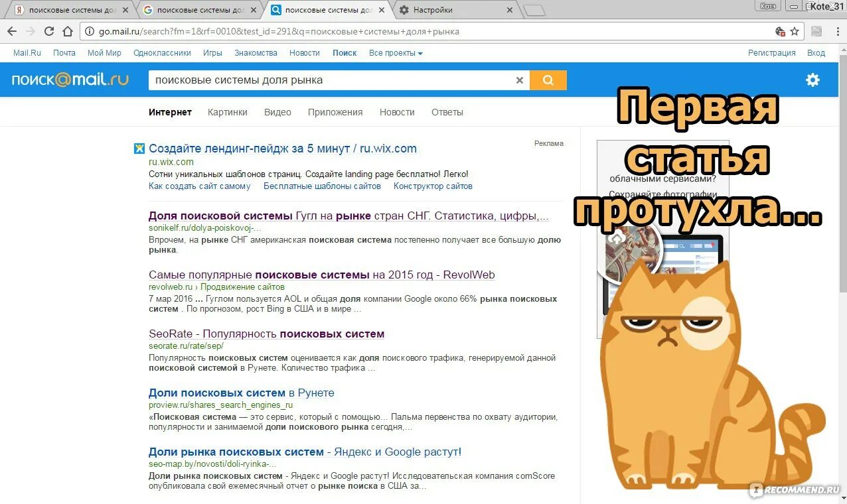Click the Регистрация link
The width and height of the screenshot is (847, 504).
pyautogui.click(x=771, y=53)
